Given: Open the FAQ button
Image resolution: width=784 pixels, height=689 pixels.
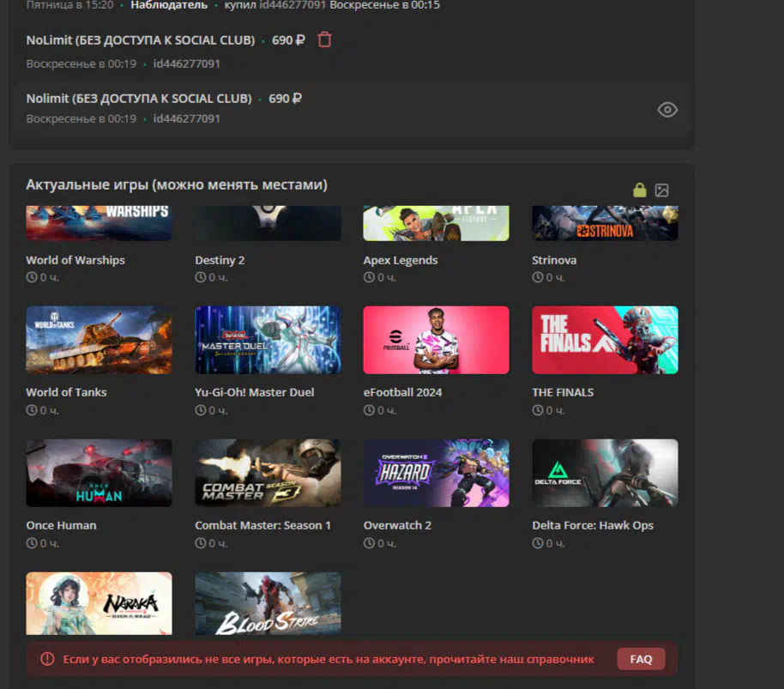Looking at the screenshot, I should (x=641, y=659).
